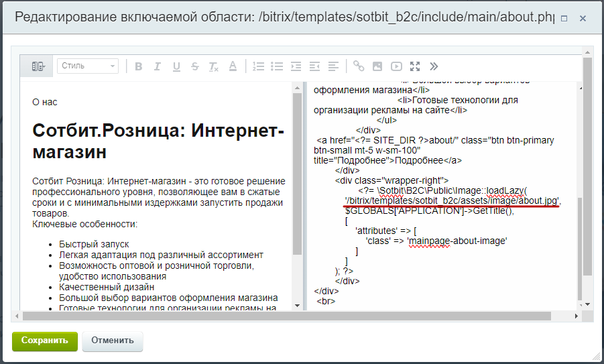Click the Отменить button
The image size is (604, 364).
113,341
